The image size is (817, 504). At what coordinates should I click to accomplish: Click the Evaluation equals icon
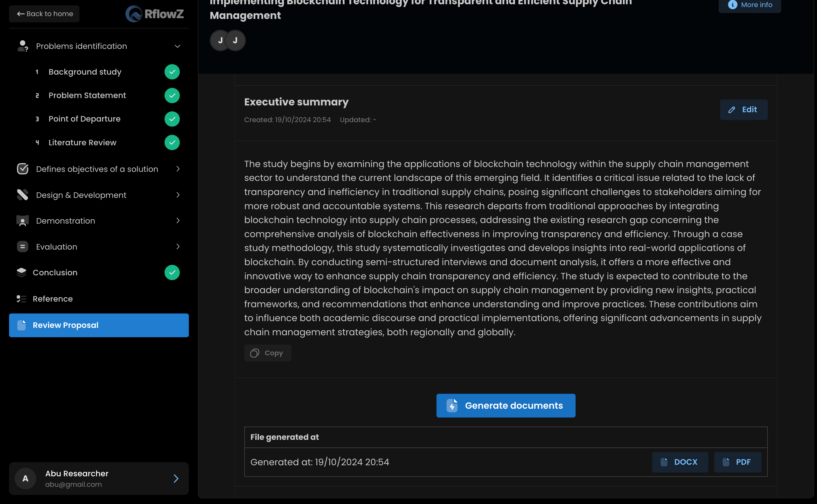click(22, 247)
